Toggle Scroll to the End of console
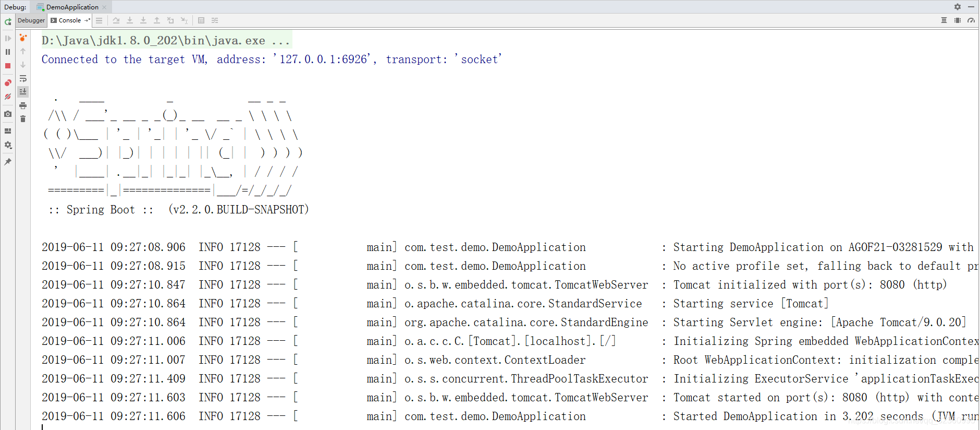 pyautogui.click(x=23, y=91)
